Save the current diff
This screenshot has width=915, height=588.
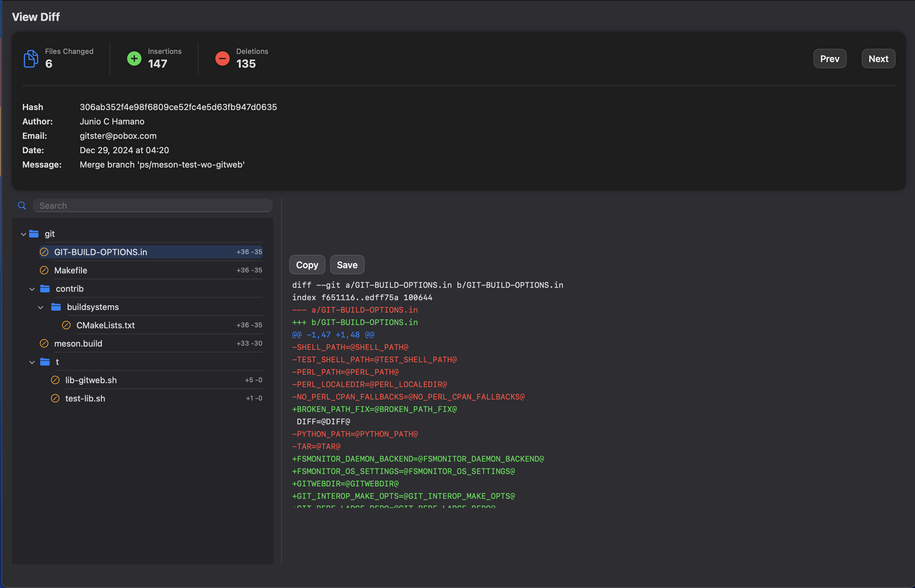coord(347,264)
